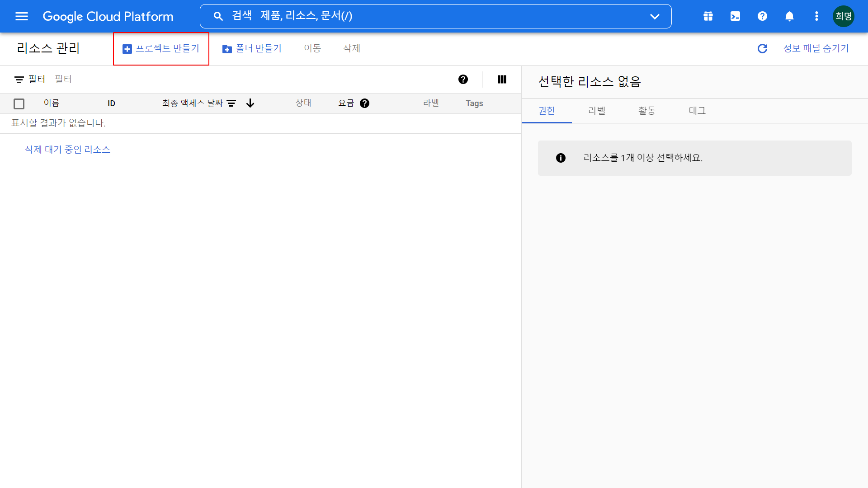Open the free trial gift icon

[708, 16]
